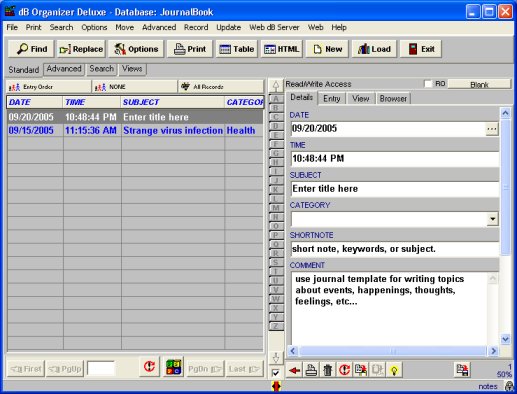This screenshot has height=394, width=517.
Task: Click the red double-arrow splitter icon
Action: point(276,386)
